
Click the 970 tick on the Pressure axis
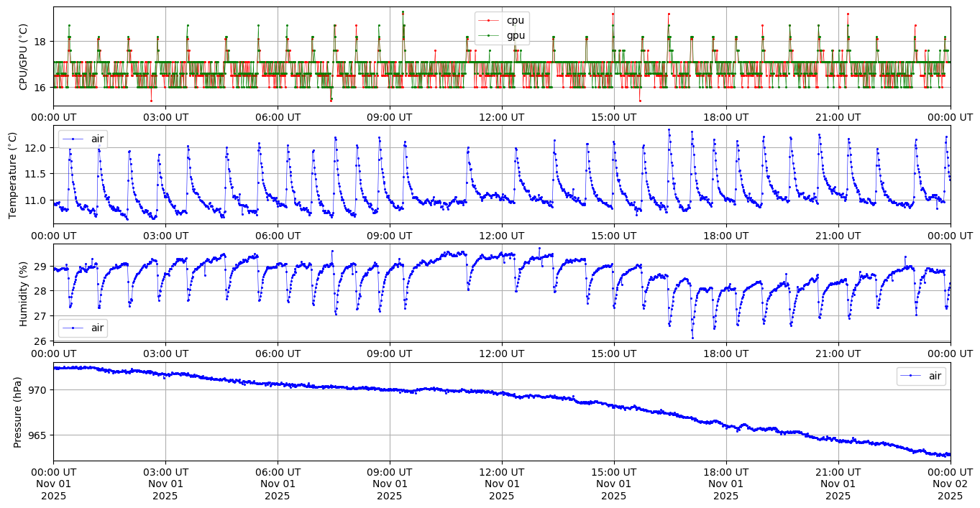(38, 390)
